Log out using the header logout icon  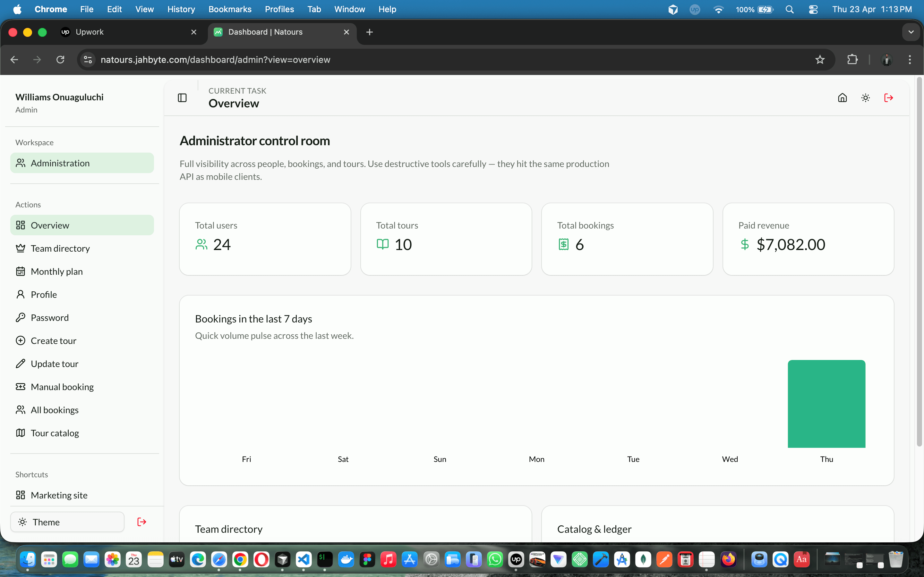point(888,98)
